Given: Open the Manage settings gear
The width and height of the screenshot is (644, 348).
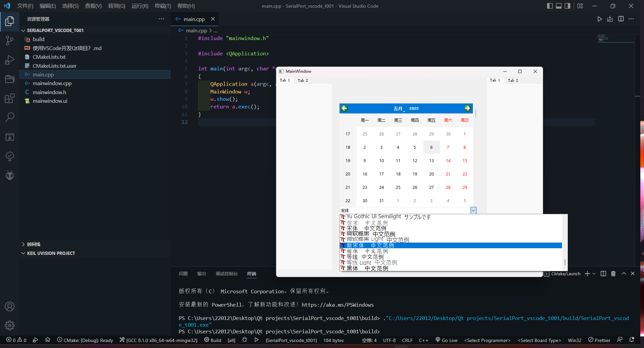Looking at the screenshot, I should [x=10, y=325].
